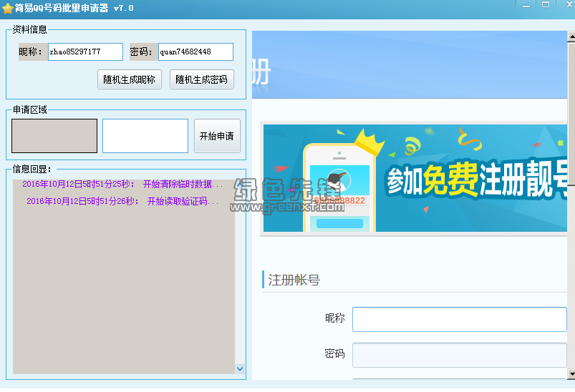The width and height of the screenshot is (575, 392).
Task: Click the 资料信息 group label
Action: (29, 29)
